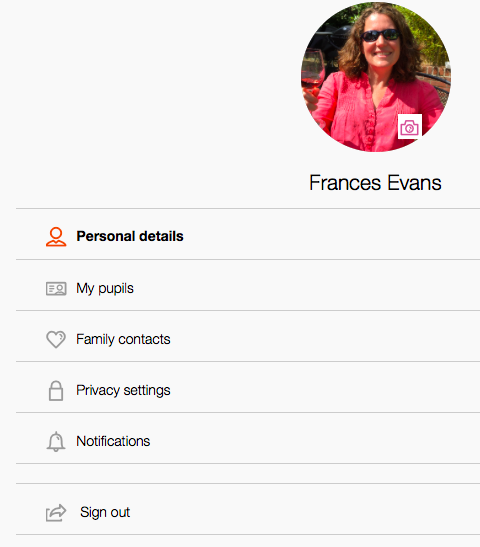Click blank space in the Personal details row

pyautogui.click(x=331, y=234)
